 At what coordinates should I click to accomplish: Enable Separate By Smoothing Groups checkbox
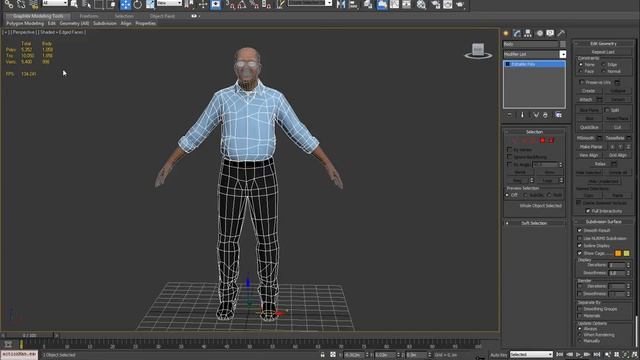[580, 309]
